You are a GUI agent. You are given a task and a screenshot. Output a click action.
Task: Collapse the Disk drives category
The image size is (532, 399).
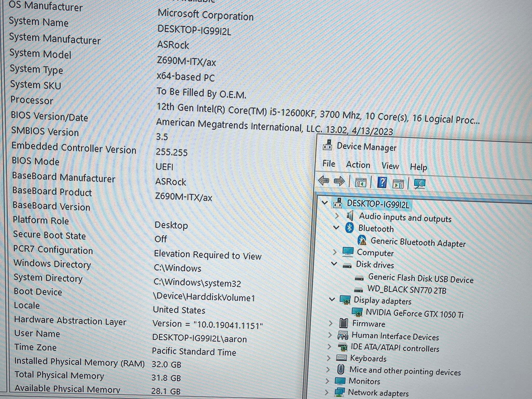(334, 264)
